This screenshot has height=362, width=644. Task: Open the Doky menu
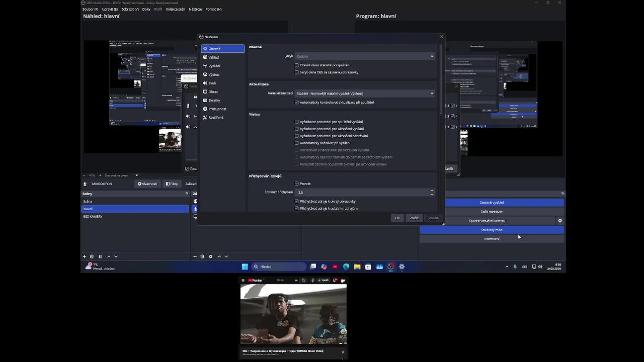click(x=146, y=9)
